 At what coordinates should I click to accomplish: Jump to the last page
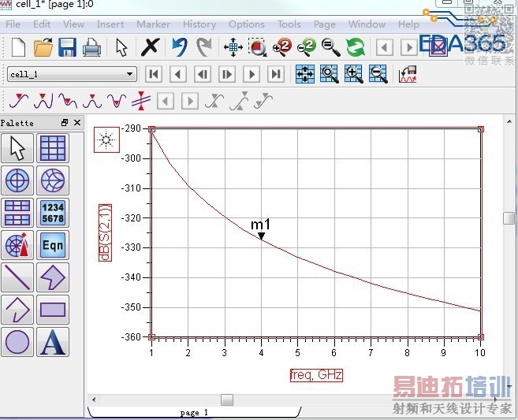(x=276, y=74)
